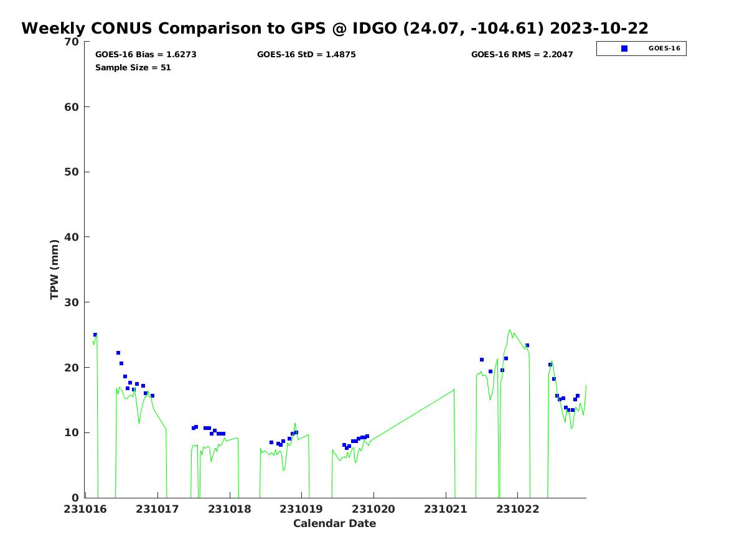Click the 231021 x-axis tick label

coord(446,509)
